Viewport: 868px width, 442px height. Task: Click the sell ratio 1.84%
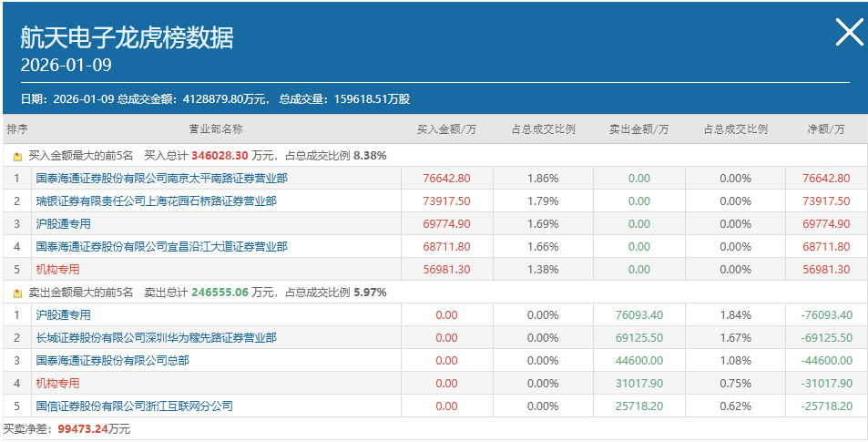click(735, 314)
